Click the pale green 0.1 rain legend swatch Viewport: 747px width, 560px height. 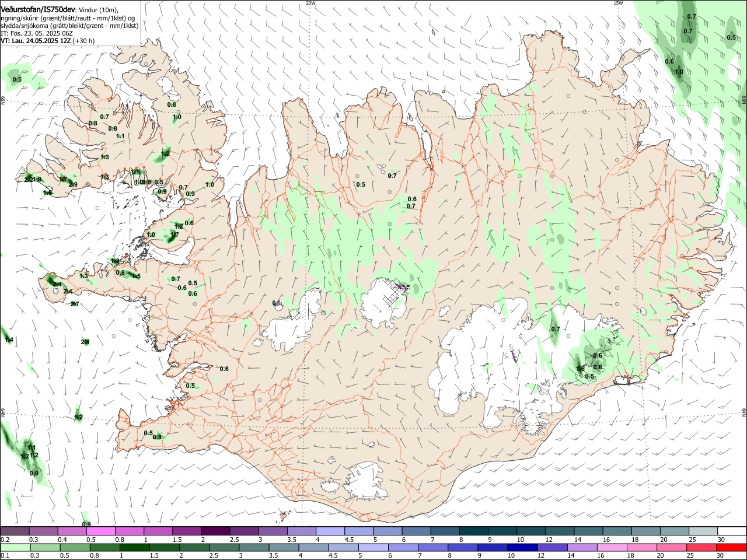(16, 548)
